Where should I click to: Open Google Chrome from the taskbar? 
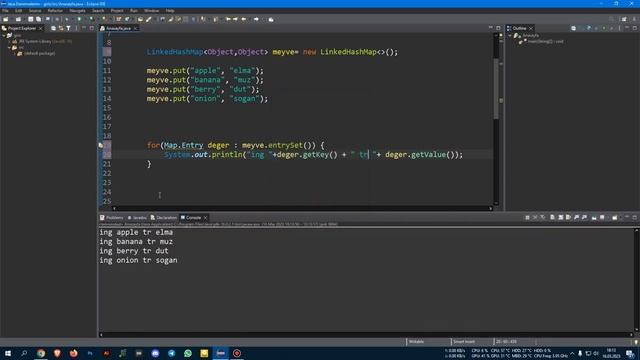41,353
